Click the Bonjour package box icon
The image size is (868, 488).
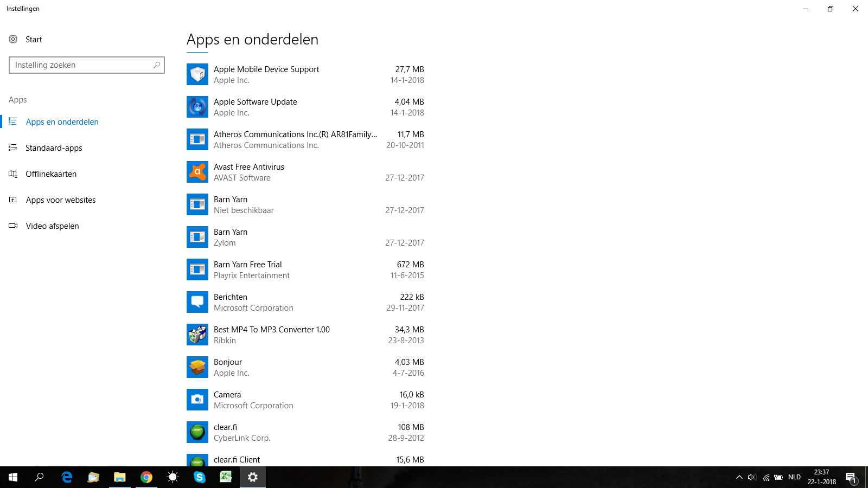[197, 367]
